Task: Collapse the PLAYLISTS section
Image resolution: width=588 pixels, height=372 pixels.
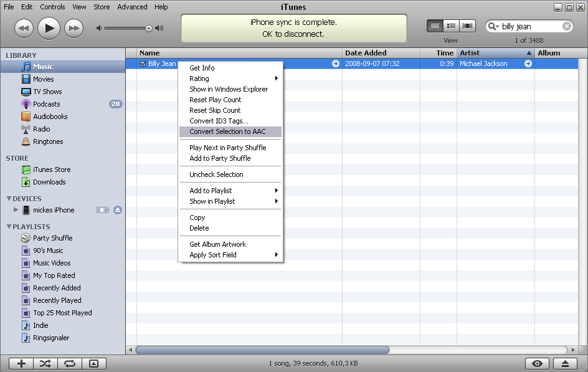Action: coord(9,226)
